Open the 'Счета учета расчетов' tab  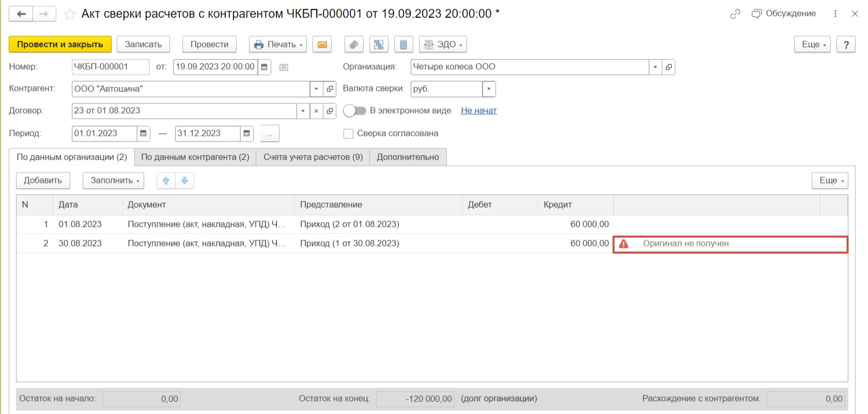tap(313, 157)
